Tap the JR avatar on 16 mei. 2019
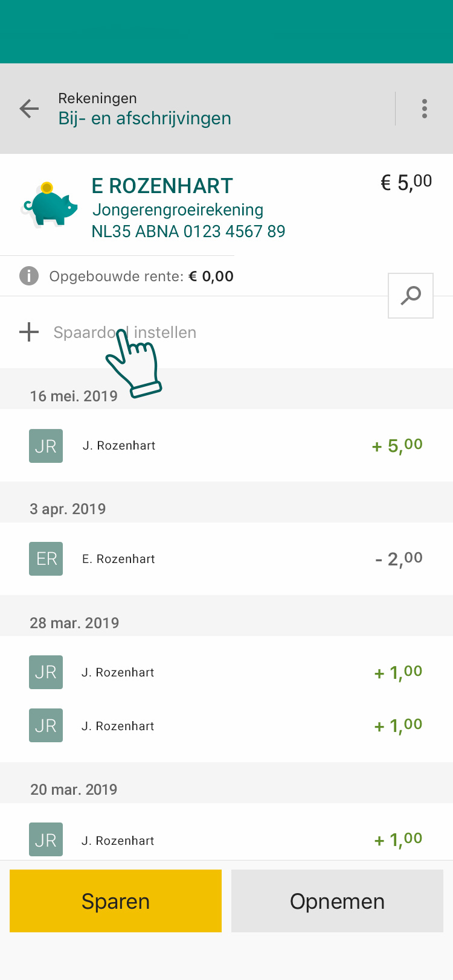This screenshot has width=453, height=980. click(46, 445)
